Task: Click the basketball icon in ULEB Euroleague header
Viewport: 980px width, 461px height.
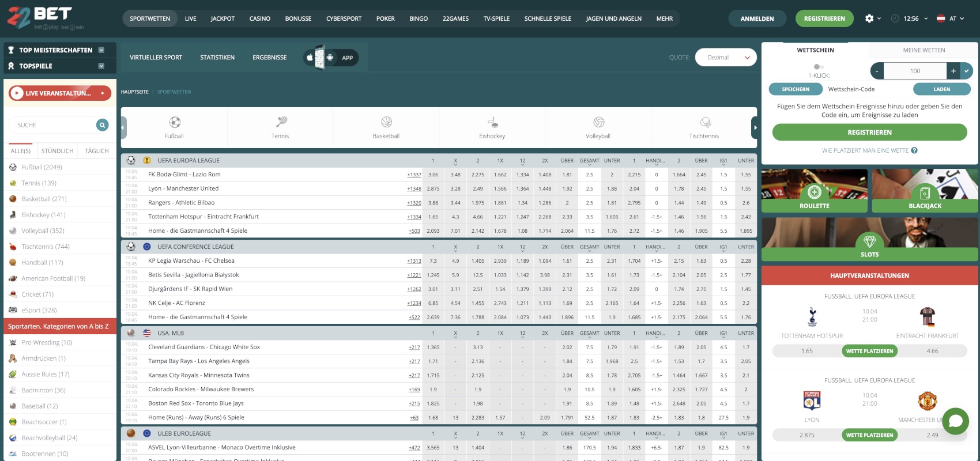Action: (131, 433)
